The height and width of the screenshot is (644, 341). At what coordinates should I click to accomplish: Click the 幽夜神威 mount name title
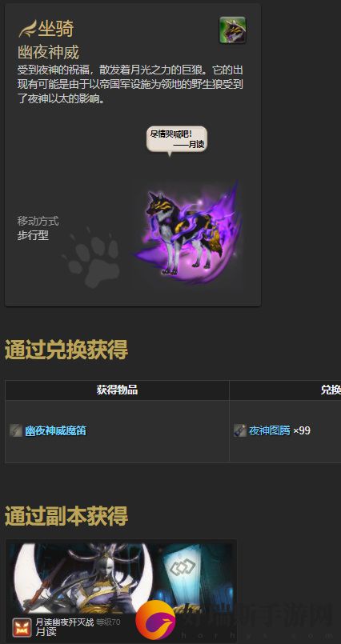(x=48, y=52)
